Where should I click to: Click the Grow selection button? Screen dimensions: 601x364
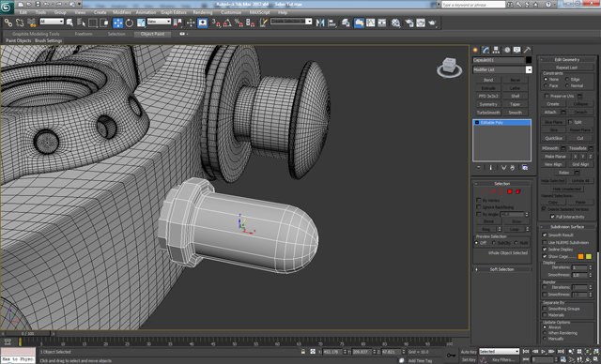point(516,221)
